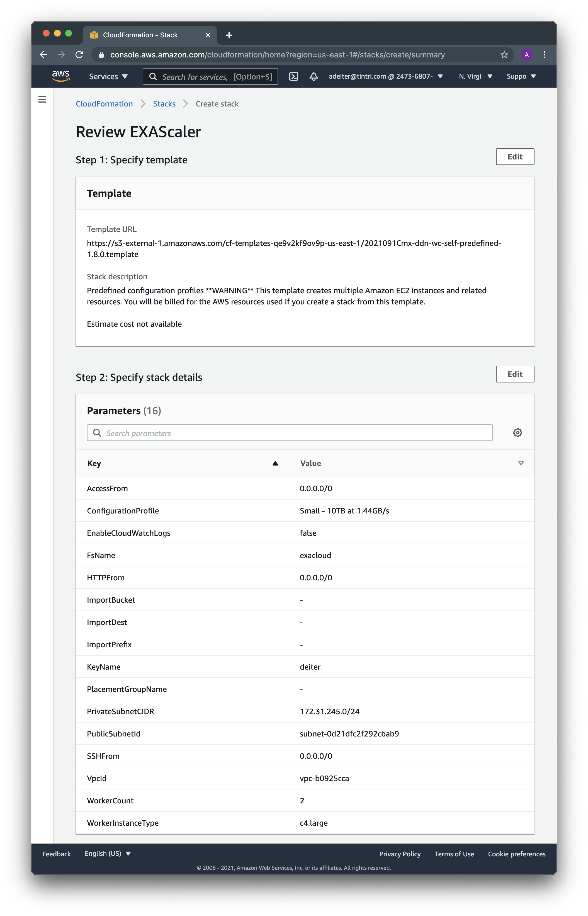Reload the browser page
588x916 pixels.
tap(79, 55)
